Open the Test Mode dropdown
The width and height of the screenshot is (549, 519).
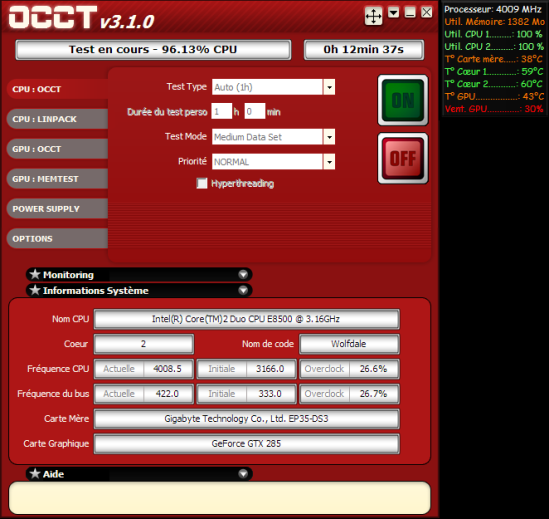[329, 137]
